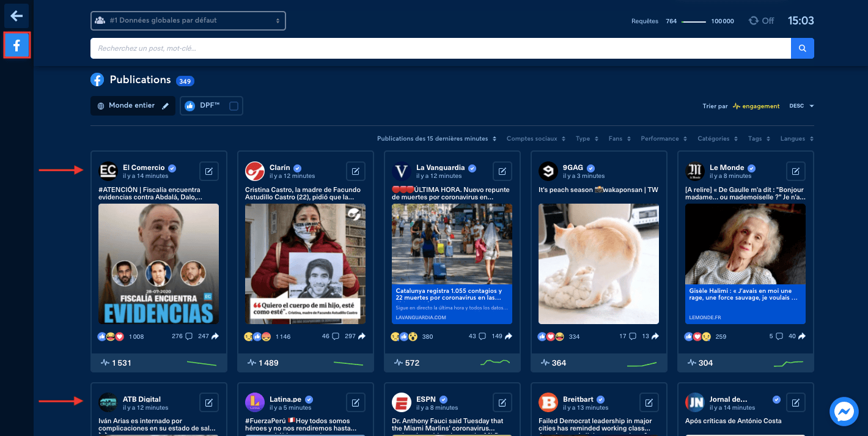
Task: Expand the Type filter
Action: click(587, 139)
